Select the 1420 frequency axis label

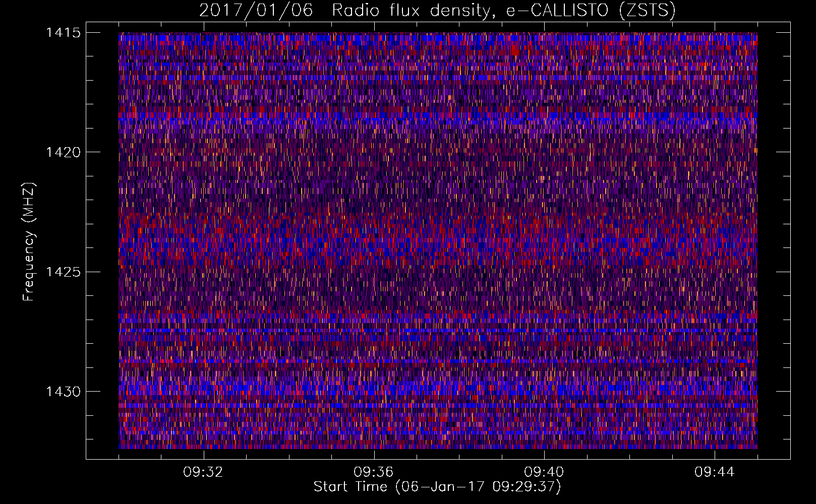(63, 152)
